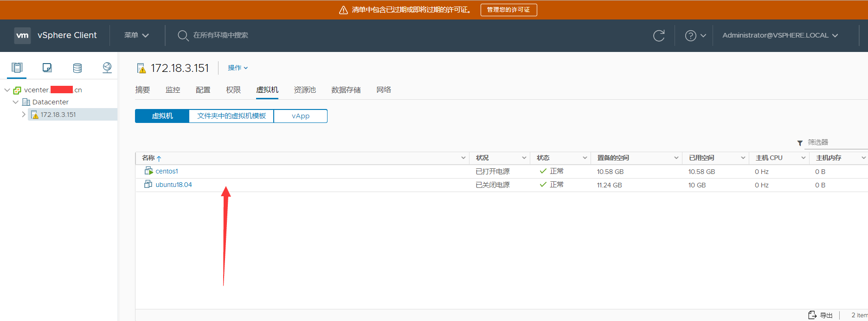
Task: Click the Datacenter icon in tree
Action: pyautogui.click(x=26, y=102)
